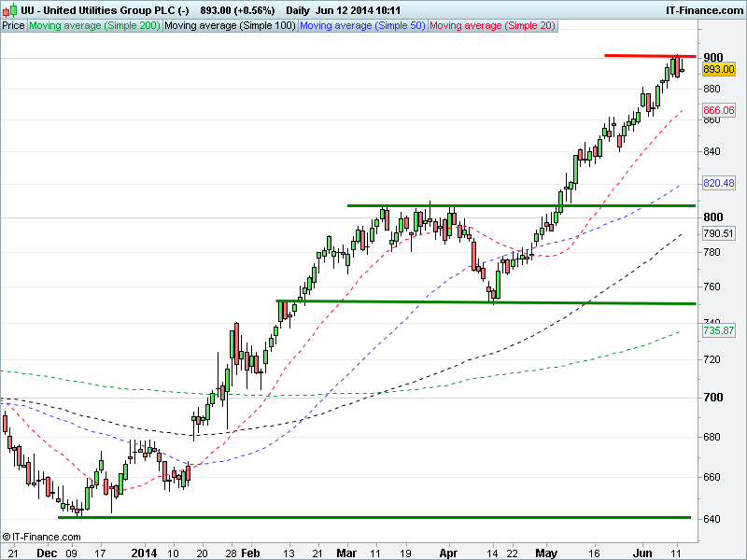Select the Moving average (Simple 200) label
Screen dimensions: 747x560
93,26
